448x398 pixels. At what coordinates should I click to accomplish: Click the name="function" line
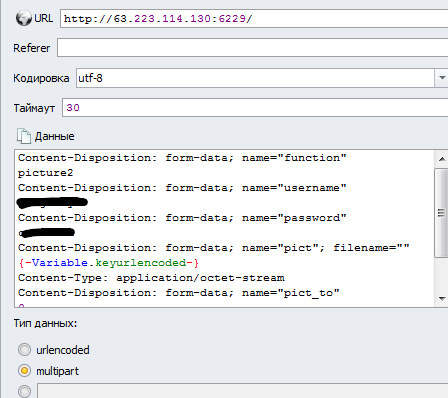pyautogui.click(x=182, y=158)
